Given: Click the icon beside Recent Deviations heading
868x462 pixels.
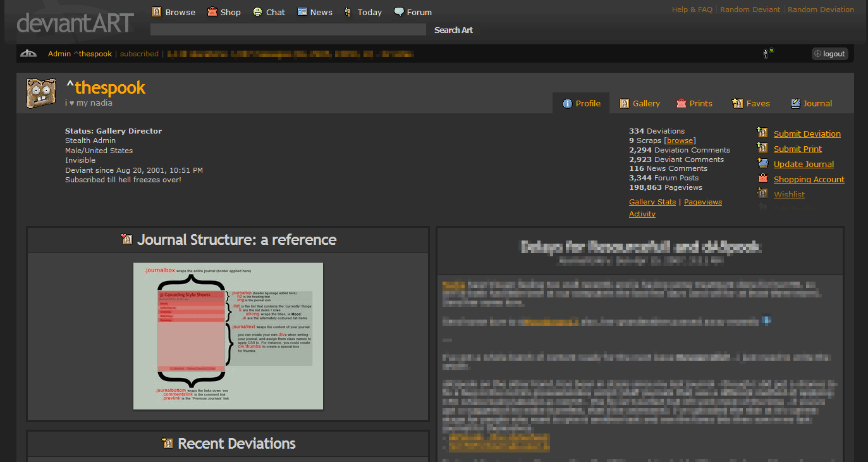Looking at the screenshot, I should coord(168,443).
